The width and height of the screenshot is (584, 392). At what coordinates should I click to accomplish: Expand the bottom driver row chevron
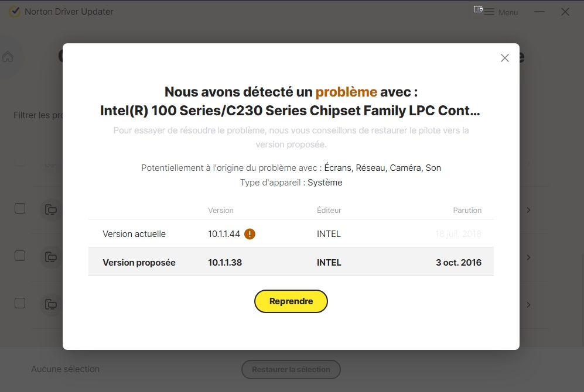[528, 305]
